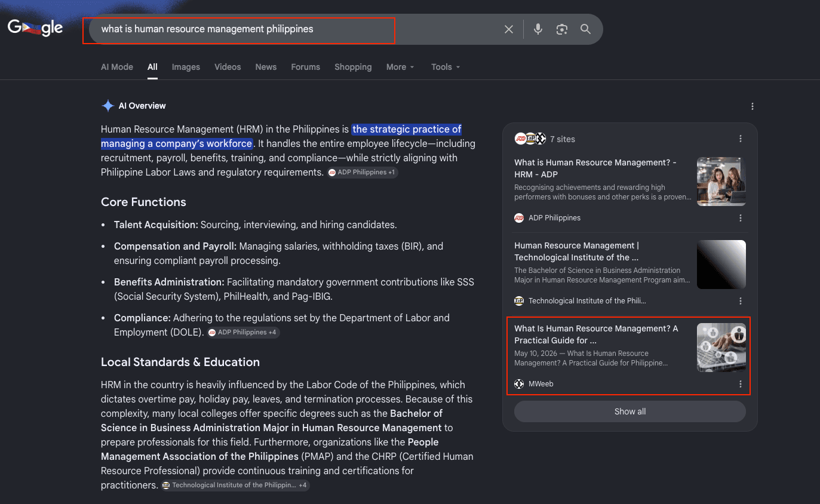The height and width of the screenshot is (504, 820).
Task: Open 'What is Human Resource Management? - HRM - ADP' link
Action: (x=595, y=168)
